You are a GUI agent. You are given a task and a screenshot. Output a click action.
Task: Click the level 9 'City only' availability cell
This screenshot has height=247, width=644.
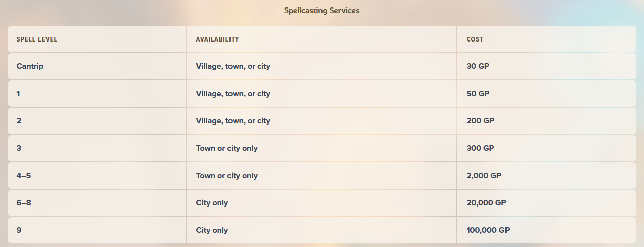pyautogui.click(x=321, y=230)
